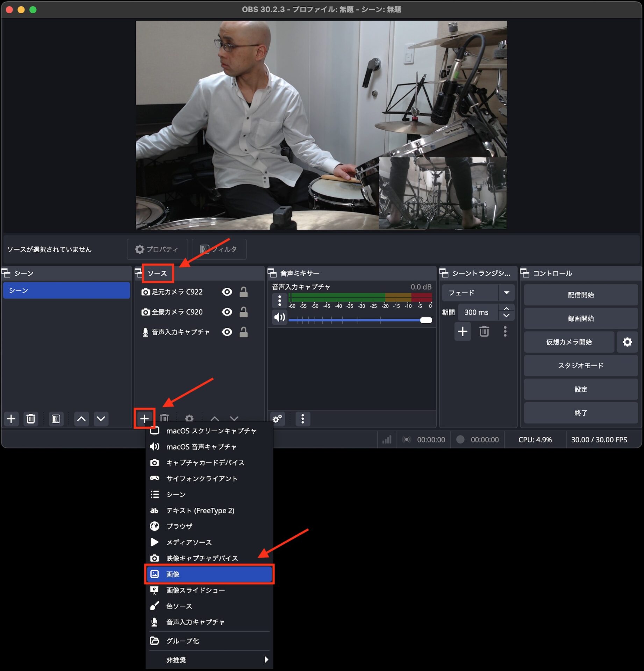Click the シーン dock panel icon
644x671 pixels.
6,273
